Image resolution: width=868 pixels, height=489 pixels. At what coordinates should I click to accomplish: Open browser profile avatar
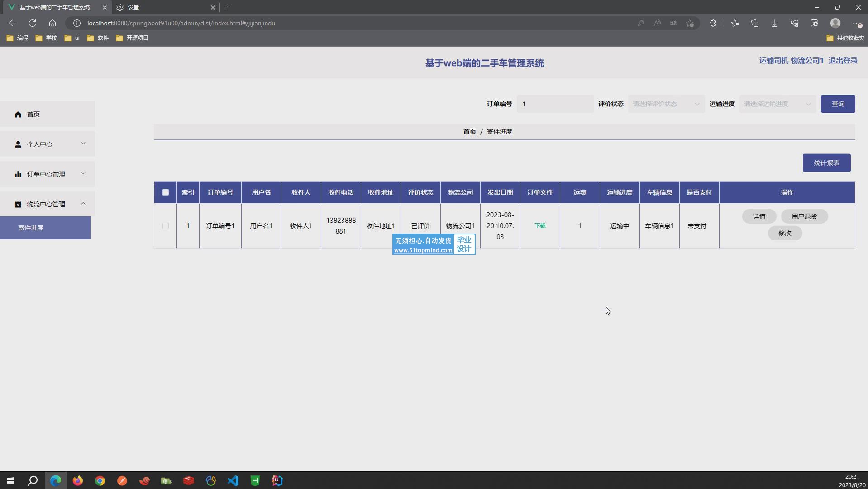(x=835, y=23)
